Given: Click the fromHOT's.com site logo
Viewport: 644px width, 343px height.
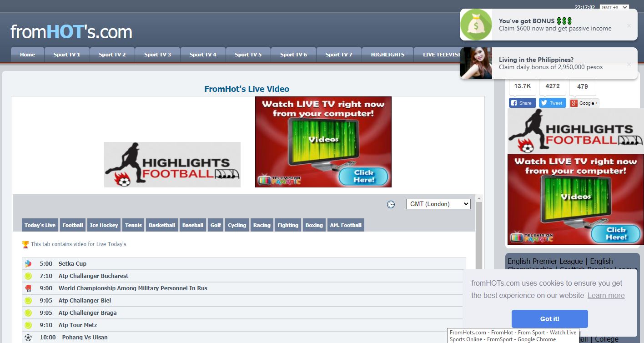Looking at the screenshot, I should tap(71, 32).
